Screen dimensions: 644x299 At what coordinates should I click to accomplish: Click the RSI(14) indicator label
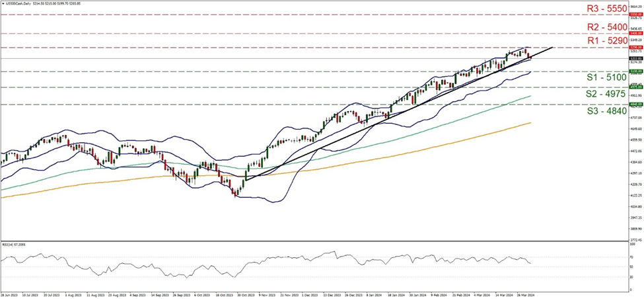click(15, 244)
